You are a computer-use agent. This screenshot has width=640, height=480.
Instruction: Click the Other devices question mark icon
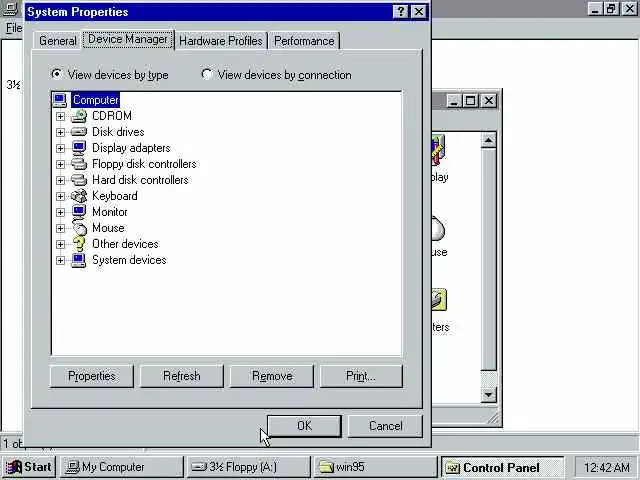[79, 244]
